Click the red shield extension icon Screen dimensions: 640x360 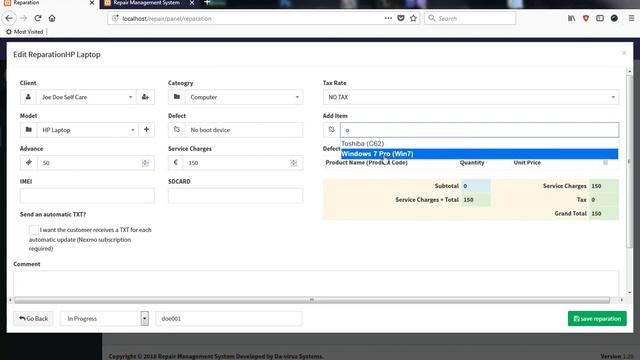pyautogui.click(x=586, y=18)
